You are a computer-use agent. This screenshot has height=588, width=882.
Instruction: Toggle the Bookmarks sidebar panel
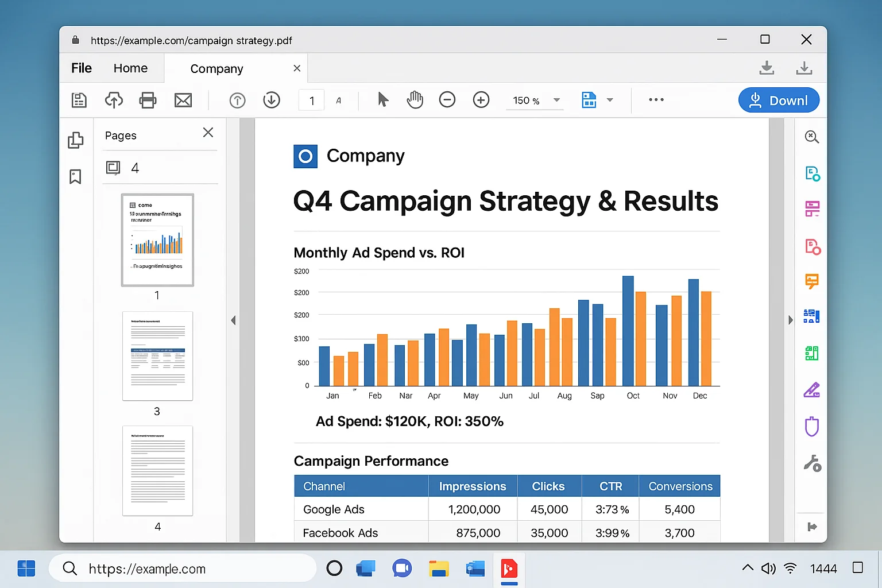pos(75,177)
